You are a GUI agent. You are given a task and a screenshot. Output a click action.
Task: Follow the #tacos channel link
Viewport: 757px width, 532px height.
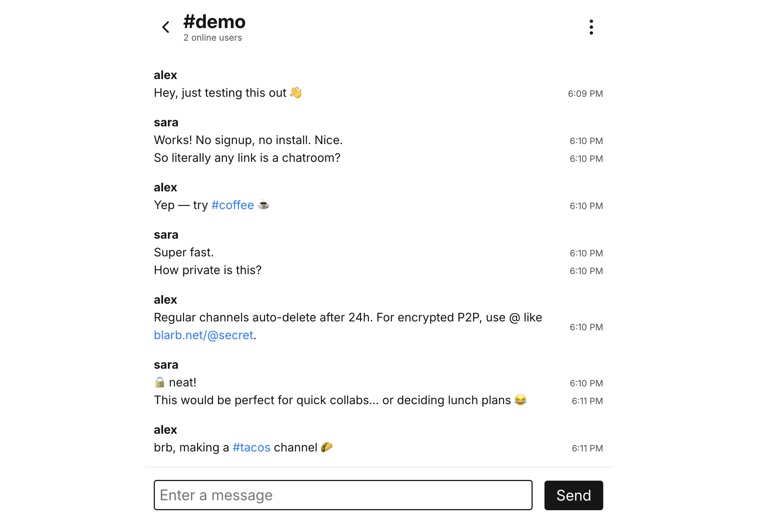click(x=251, y=447)
